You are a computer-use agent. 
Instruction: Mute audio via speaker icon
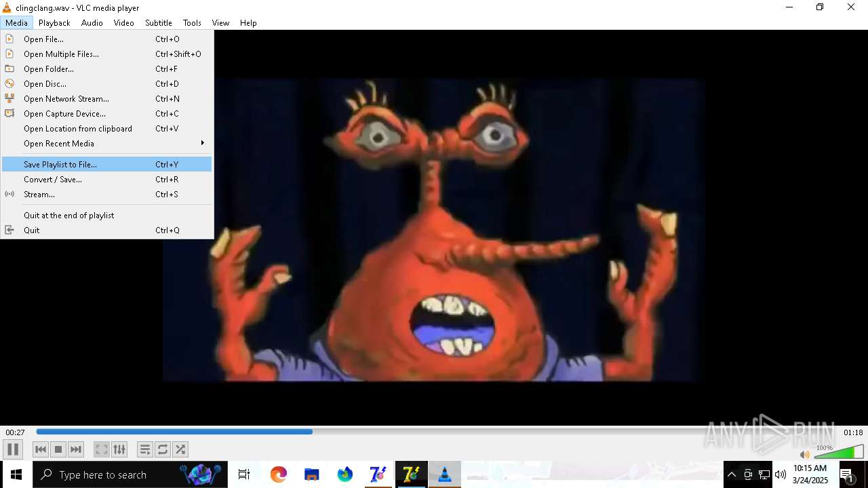click(804, 455)
